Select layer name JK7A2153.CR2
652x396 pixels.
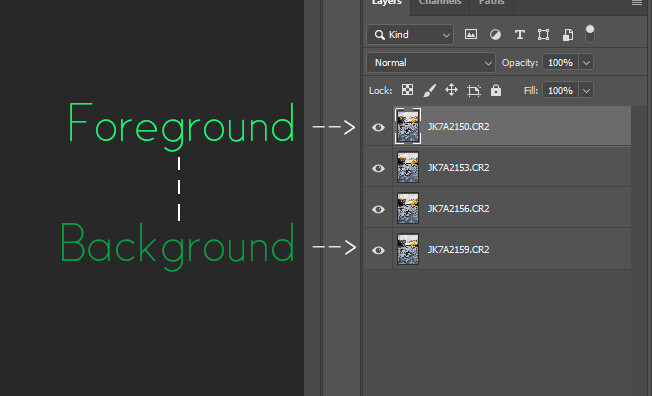[458, 168]
